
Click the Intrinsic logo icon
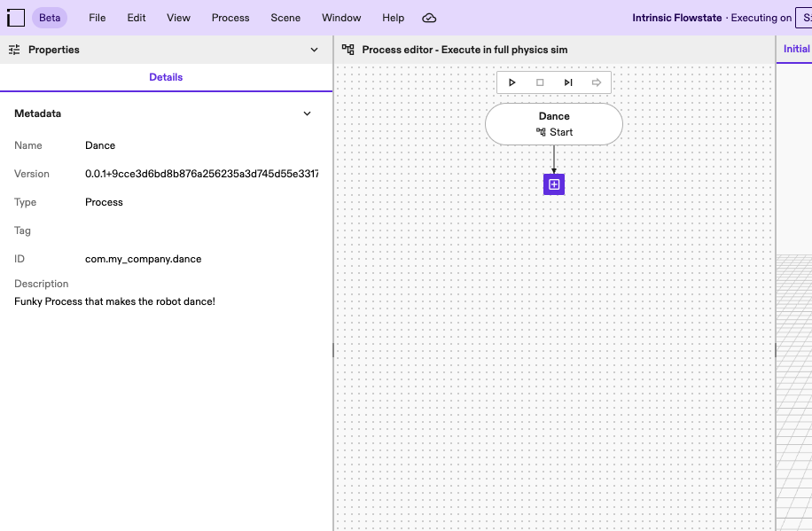point(16,18)
